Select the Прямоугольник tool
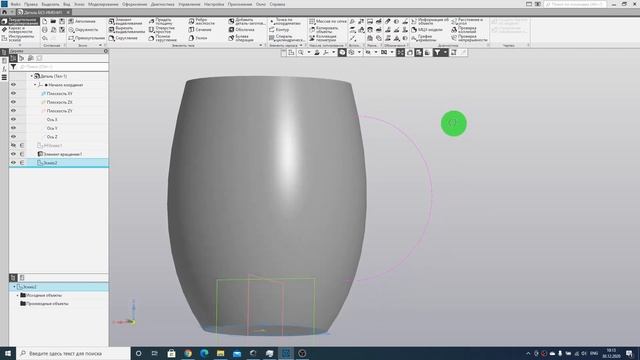The width and height of the screenshot is (640, 360). point(87,38)
